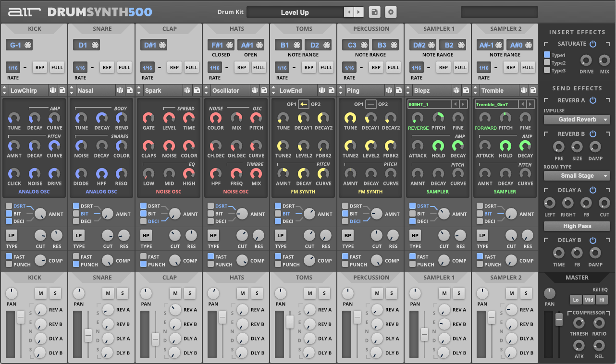Save the Snare Nasal preset using the floppy icon
The image size is (616, 364).
pos(130,90)
